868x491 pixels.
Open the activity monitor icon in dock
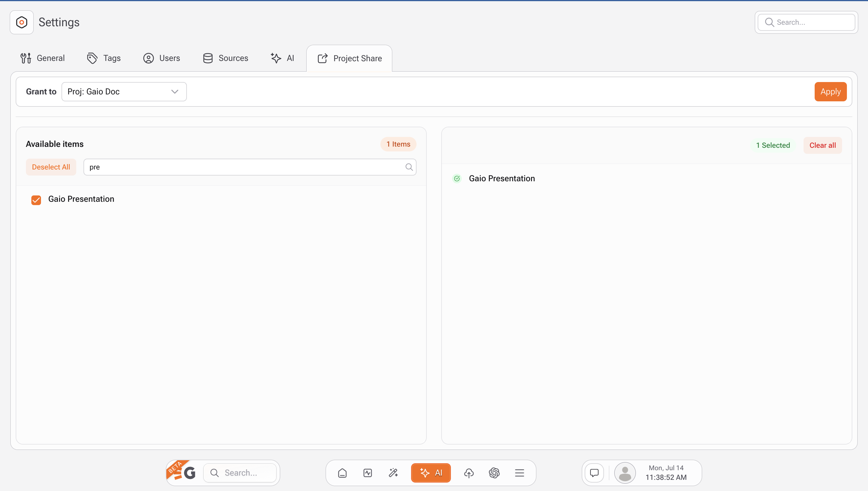click(x=368, y=473)
